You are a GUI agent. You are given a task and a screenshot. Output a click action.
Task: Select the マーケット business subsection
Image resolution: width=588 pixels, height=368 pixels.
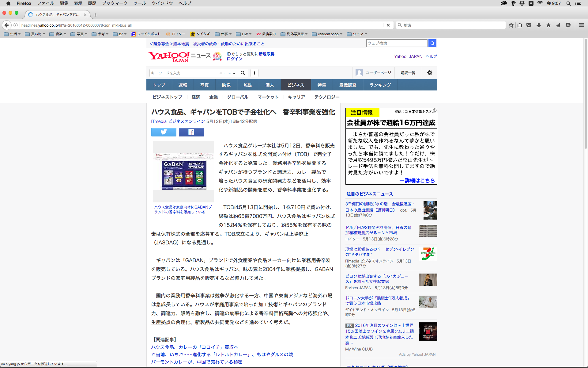[268, 97]
